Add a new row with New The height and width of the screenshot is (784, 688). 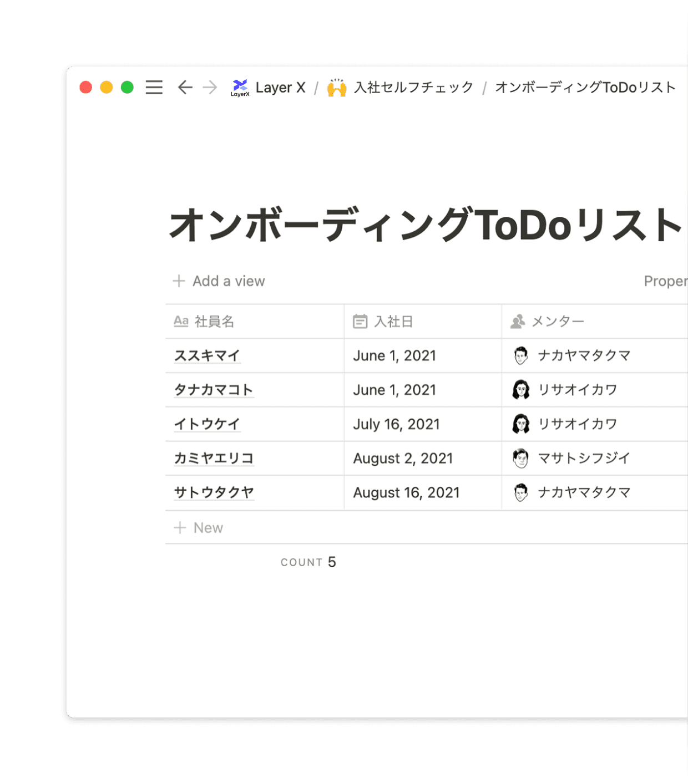pyautogui.click(x=208, y=528)
